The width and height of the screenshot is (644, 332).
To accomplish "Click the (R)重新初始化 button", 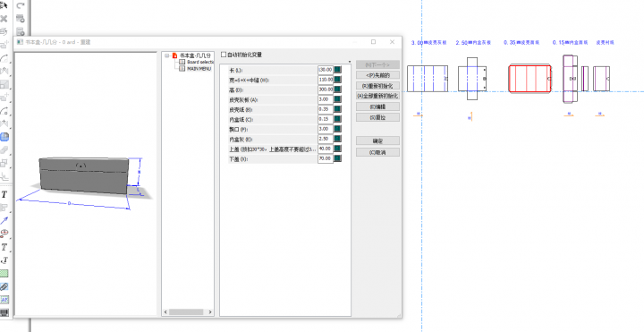I will (377, 86).
